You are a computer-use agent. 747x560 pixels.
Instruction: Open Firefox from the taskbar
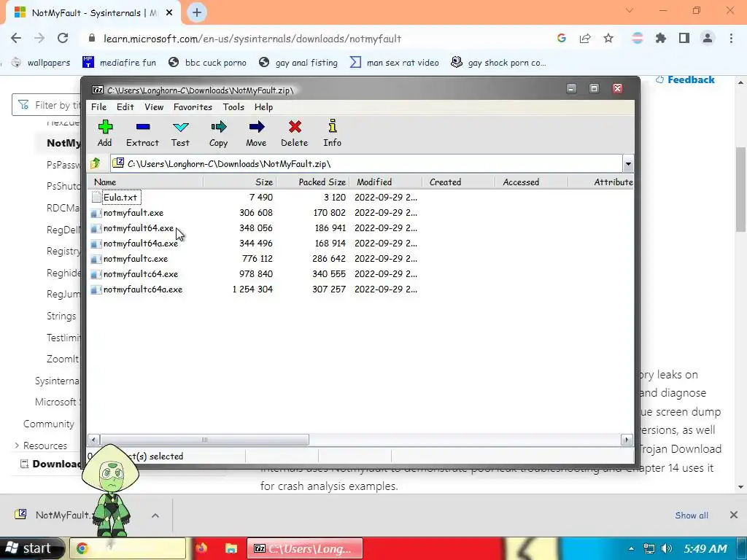pyautogui.click(x=201, y=548)
